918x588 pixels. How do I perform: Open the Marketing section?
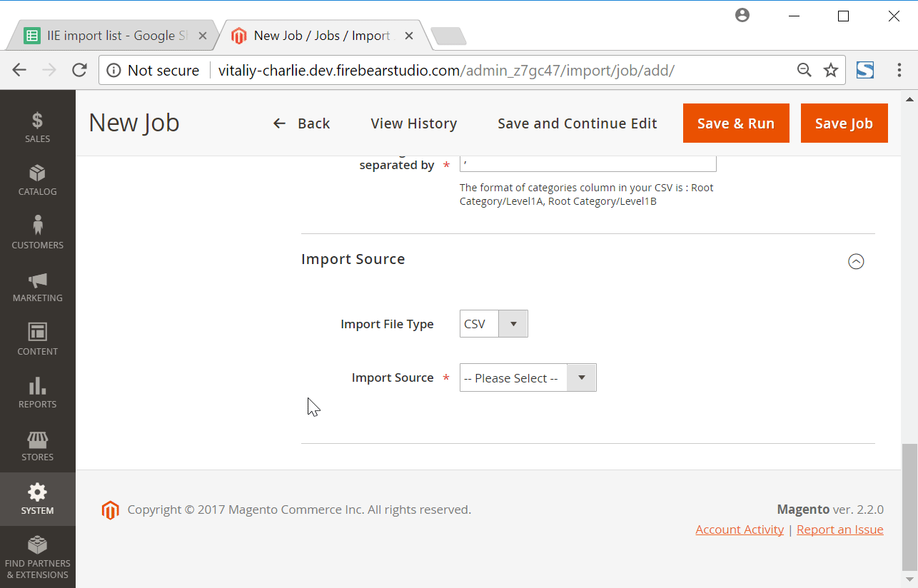[x=37, y=287]
